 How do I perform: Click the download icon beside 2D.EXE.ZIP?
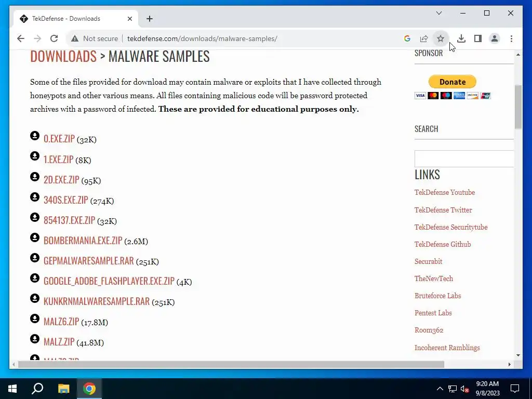[x=35, y=177]
